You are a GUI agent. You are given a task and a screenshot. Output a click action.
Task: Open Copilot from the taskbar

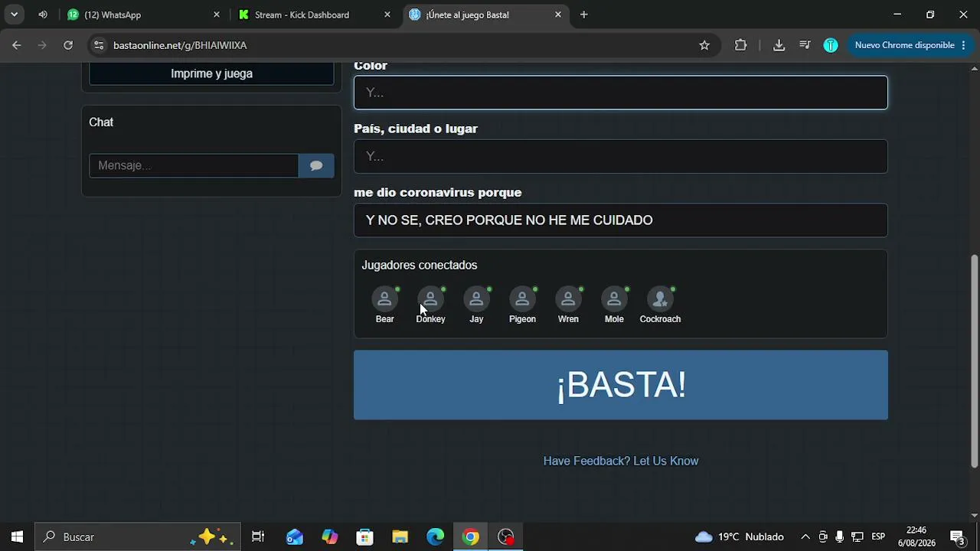click(x=330, y=537)
